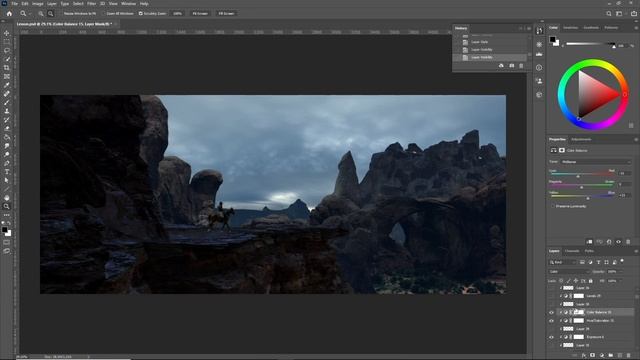This screenshot has height=360, width=640.
Task: Click the Color Balance 15 layer mask thumbnail
Action: 579,312
